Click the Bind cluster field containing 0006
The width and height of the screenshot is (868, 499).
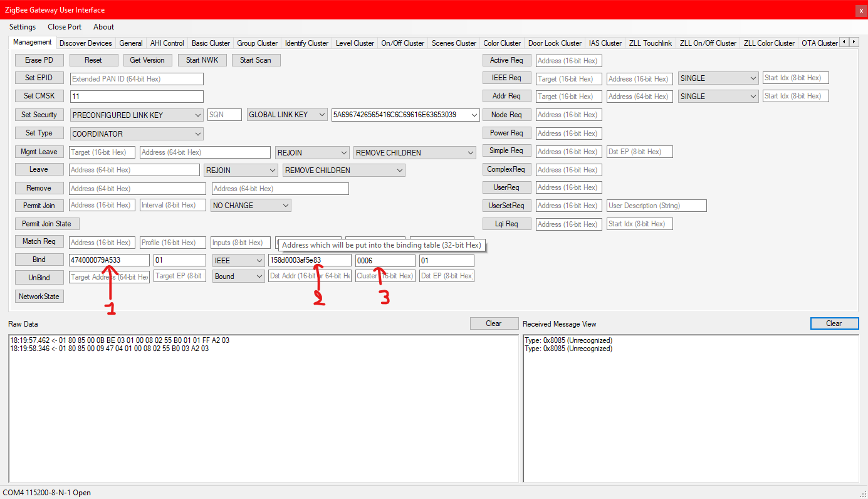[x=385, y=261]
